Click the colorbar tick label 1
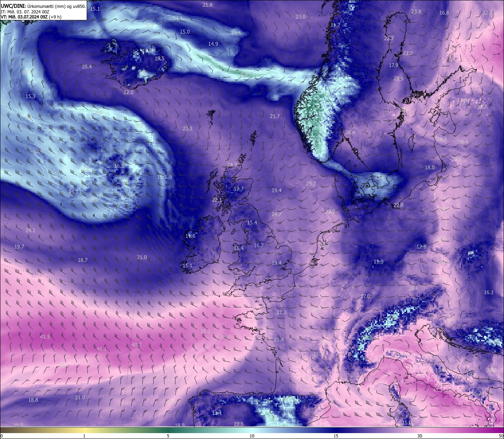This screenshot has width=504, height=439. pos(84,436)
